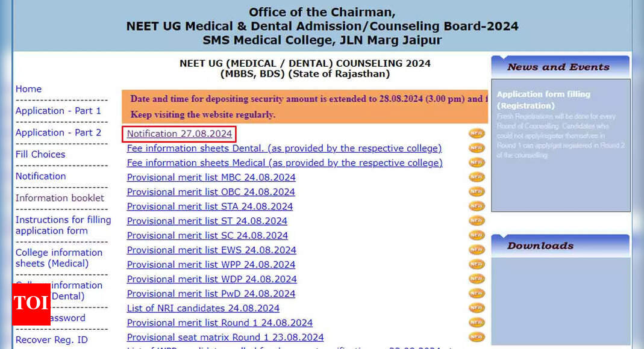The width and height of the screenshot is (644, 349).
Task: Select Application - Part 1 in the sidebar
Action: (58, 111)
